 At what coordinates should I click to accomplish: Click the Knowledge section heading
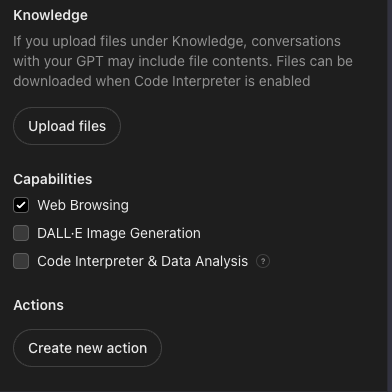(x=51, y=16)
